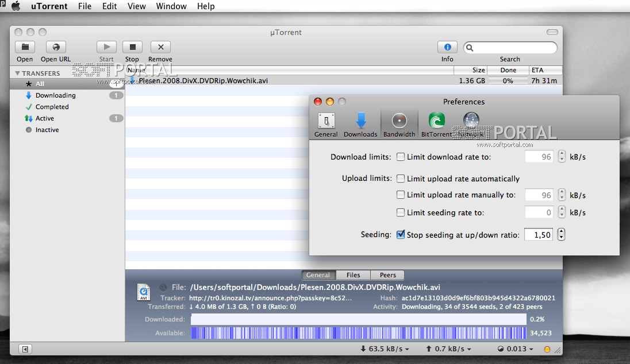Click the AVI file type icon in details
The image size is (630, 364).
click(x=144, y=292)
